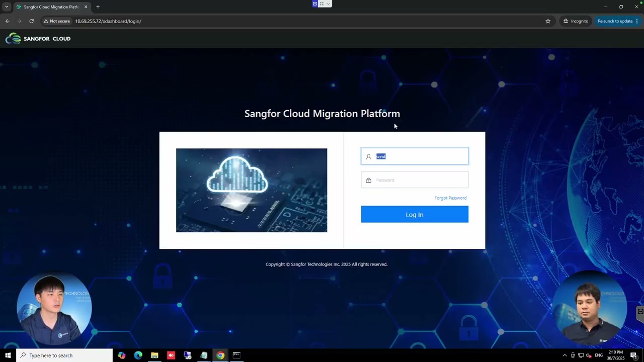The height and width of the screenshot is (362, 644).
Task: Open the red AnyDesk taskbar icon
Action: click(x=171, y=355)
